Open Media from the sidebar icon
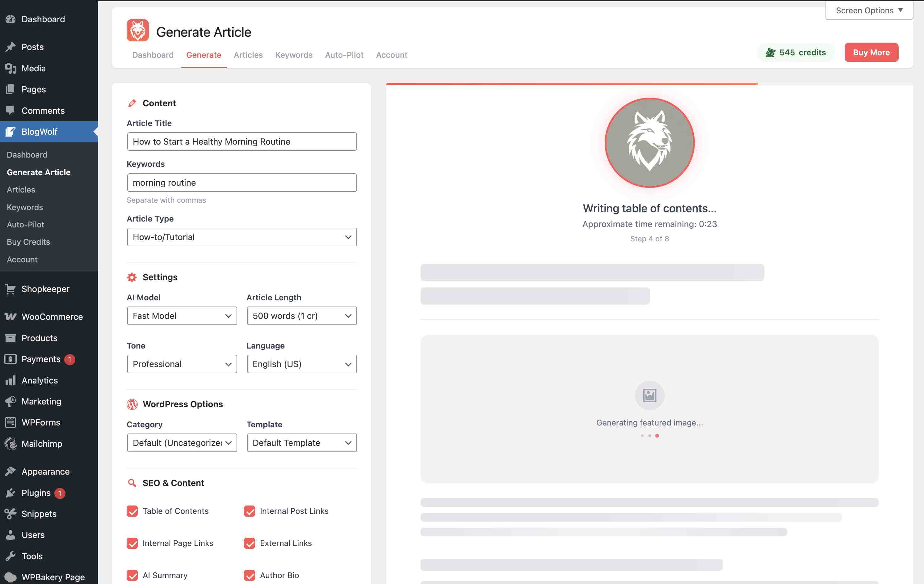Viewport: 924px width, 584px height. (11, 68)
